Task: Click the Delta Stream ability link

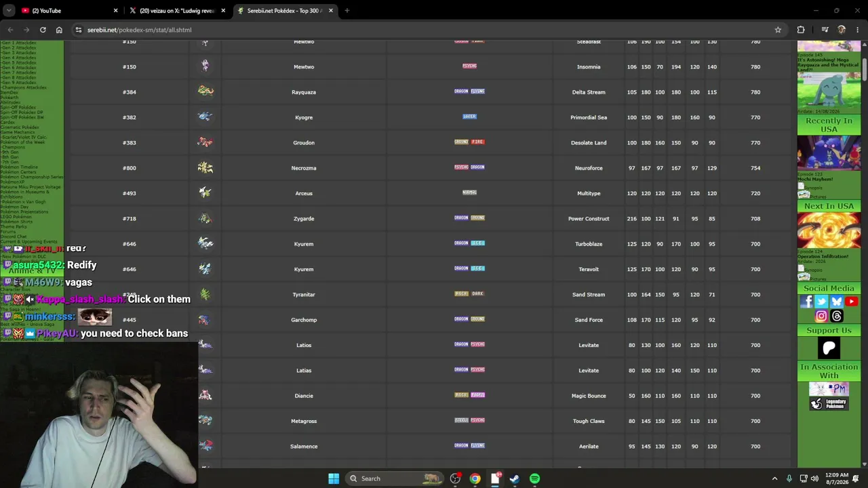Action: (589, 92)
